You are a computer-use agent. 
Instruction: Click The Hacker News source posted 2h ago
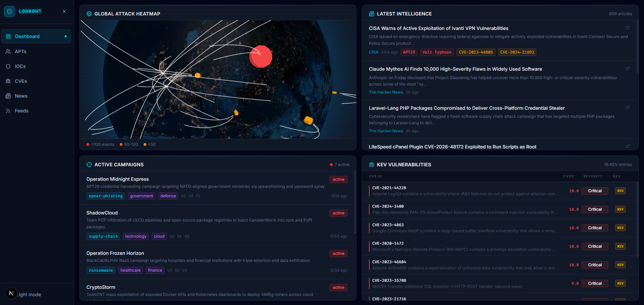[x=386, y=92]
